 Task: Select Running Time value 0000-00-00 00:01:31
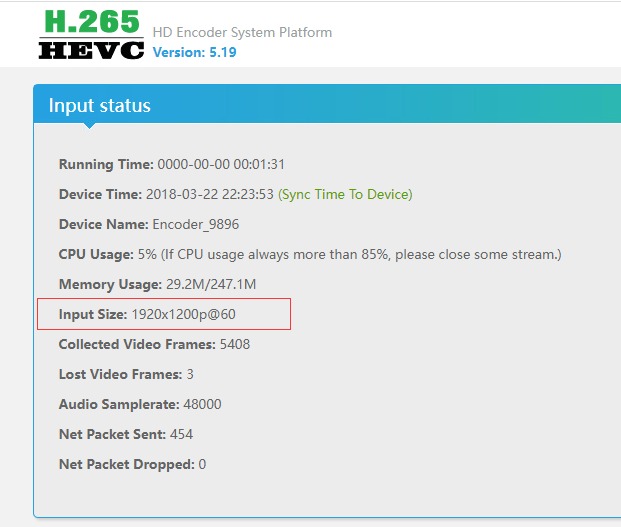(x=221, y=164)
